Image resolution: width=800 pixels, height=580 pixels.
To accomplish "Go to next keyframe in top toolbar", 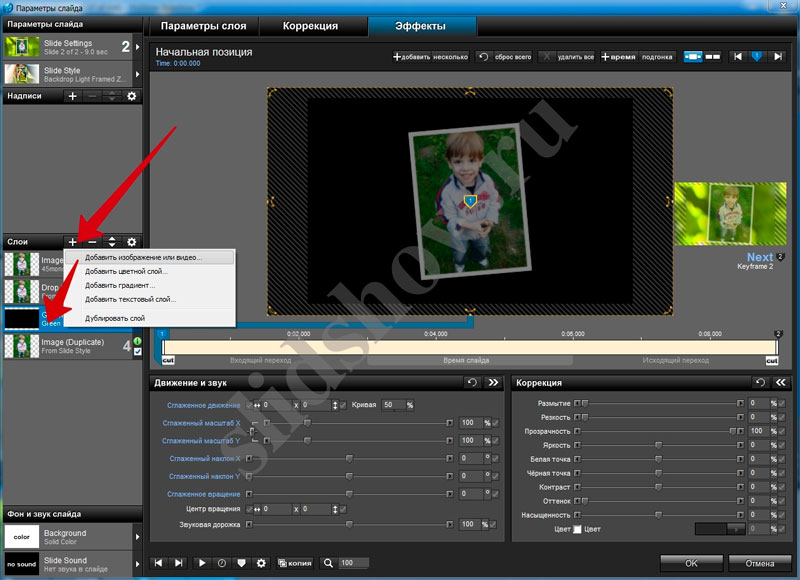I will pyautogui.click(x=777, y=57).
